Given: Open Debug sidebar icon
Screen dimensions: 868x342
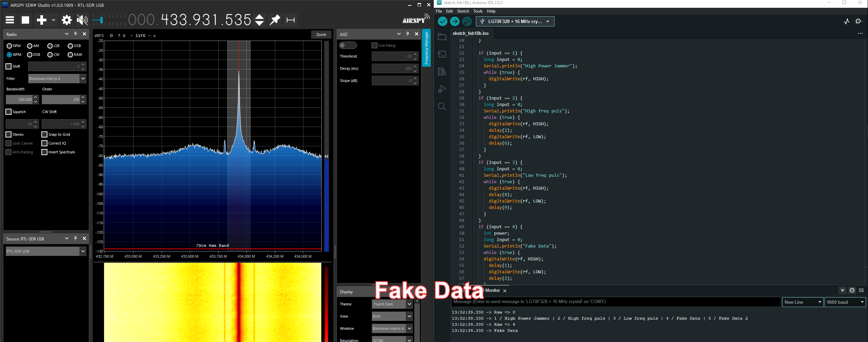Looking at the screenshot, I should (x=442, y=89).
